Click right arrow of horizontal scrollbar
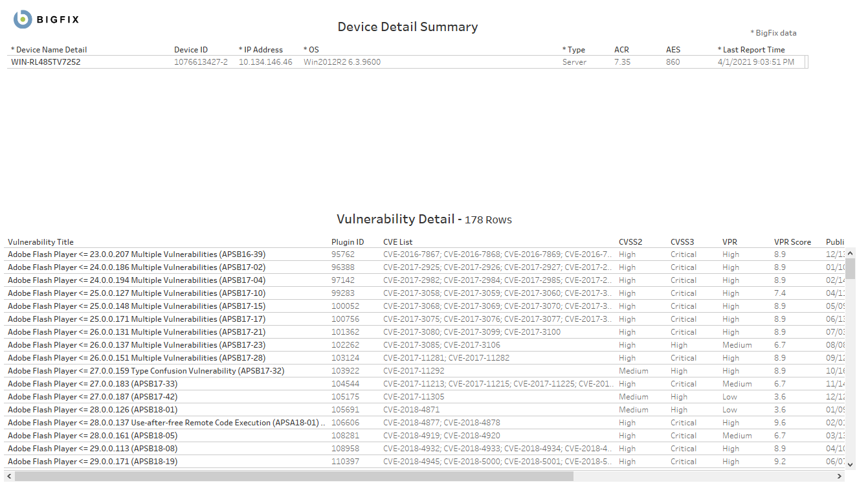The width and height of the screenshot is (868, 494). [x=840, y=477]
